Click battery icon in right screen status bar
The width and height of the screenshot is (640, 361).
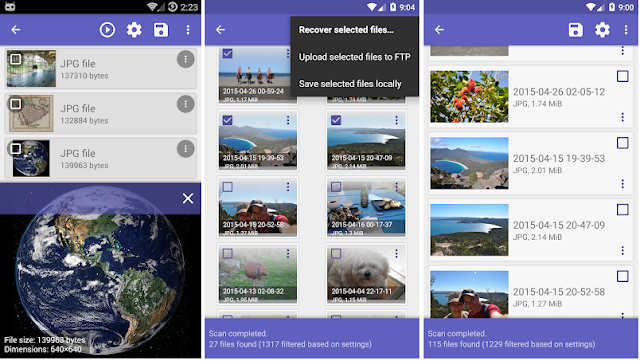pyautogui.click(x=611, y=7)
